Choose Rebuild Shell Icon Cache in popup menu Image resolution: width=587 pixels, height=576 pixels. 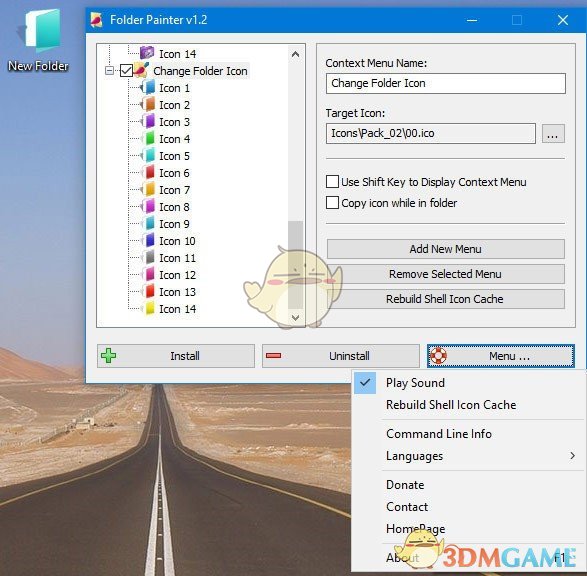[451, 405]
